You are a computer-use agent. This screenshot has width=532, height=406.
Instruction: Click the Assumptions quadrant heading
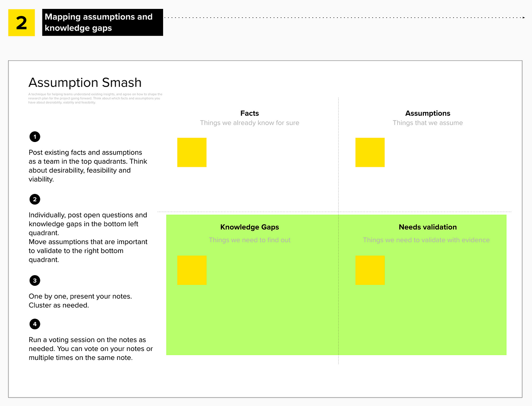coord(428,113)
